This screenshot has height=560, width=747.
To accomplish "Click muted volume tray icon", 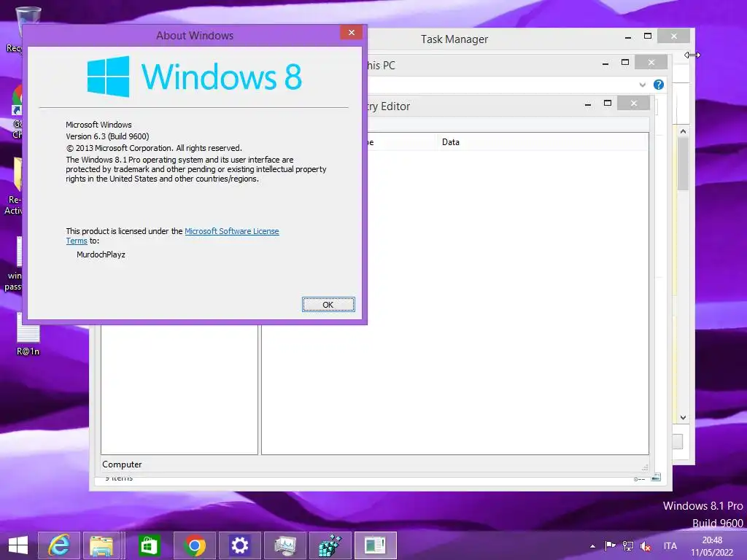I will pos(646,546).
